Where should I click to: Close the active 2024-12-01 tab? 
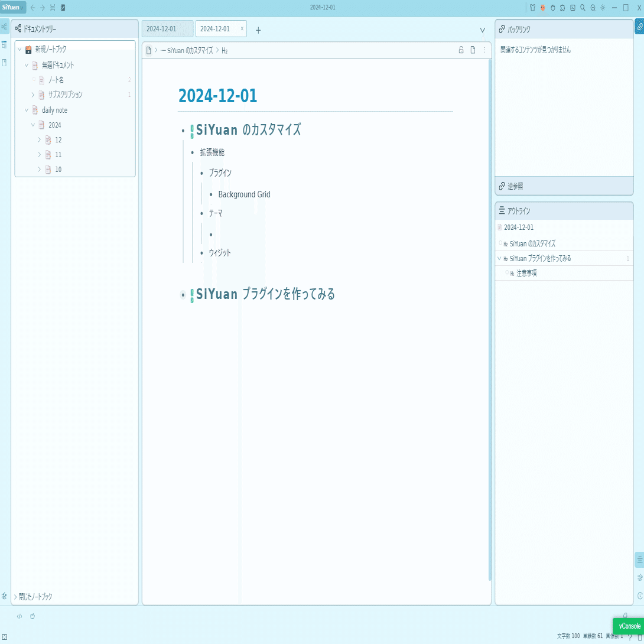pyautogui.click(x=242, y=28)
